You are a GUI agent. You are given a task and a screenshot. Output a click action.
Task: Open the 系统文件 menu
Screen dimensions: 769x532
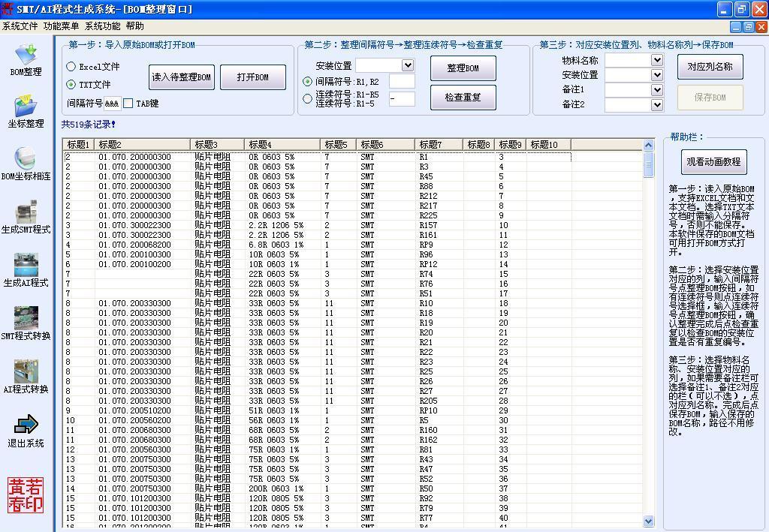pos(20,26)
